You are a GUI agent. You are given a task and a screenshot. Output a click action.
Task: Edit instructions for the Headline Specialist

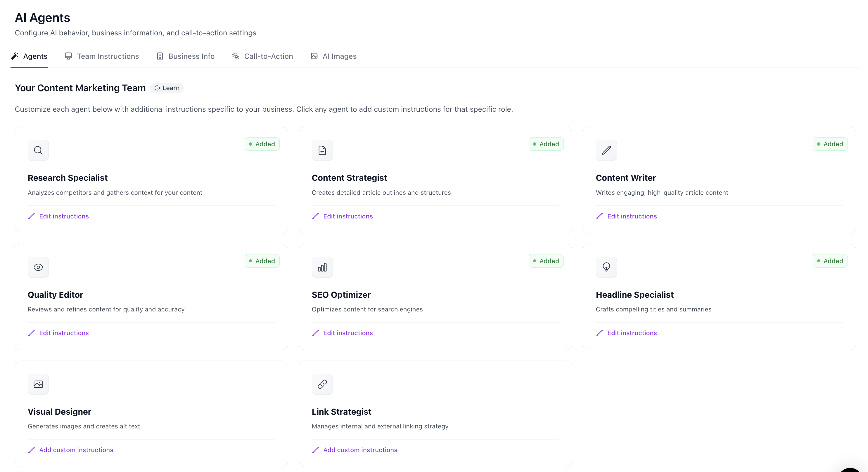(632, 333)
